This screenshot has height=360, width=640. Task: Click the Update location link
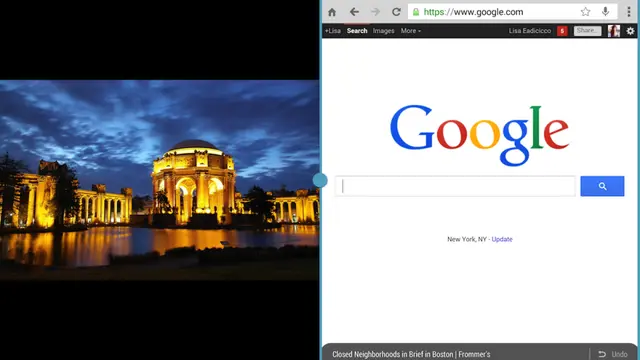[x=502, y=239]
